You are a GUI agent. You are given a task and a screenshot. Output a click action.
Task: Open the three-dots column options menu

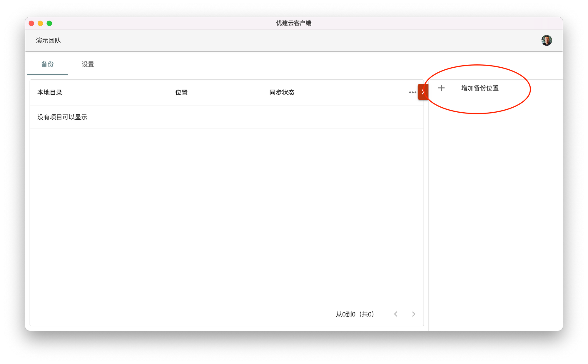coord(412,92)
